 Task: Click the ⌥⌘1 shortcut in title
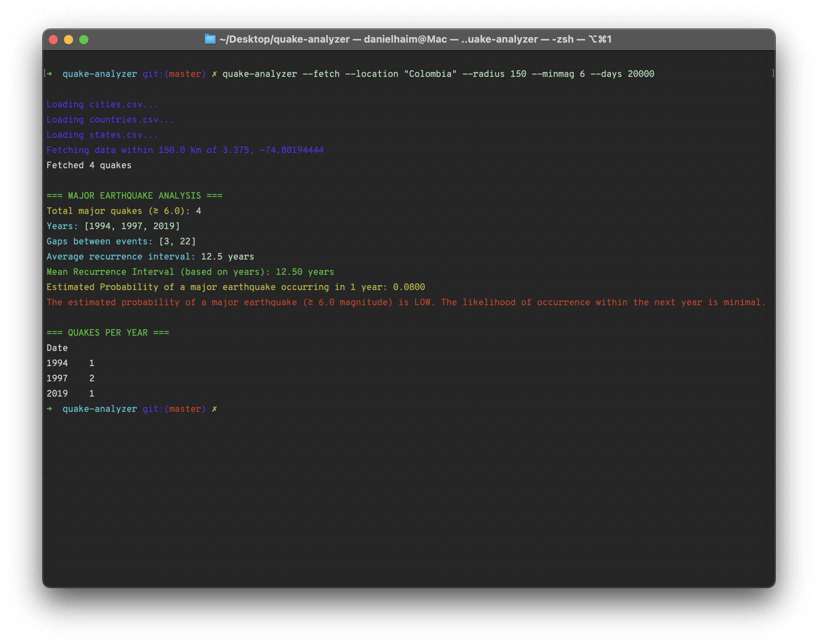(x=600, y=39)
